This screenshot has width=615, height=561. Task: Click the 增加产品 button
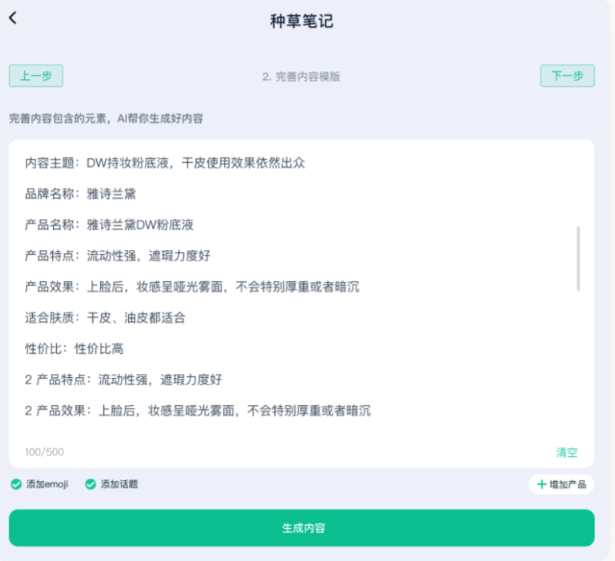pyautogui.click(x=561, y=484)
